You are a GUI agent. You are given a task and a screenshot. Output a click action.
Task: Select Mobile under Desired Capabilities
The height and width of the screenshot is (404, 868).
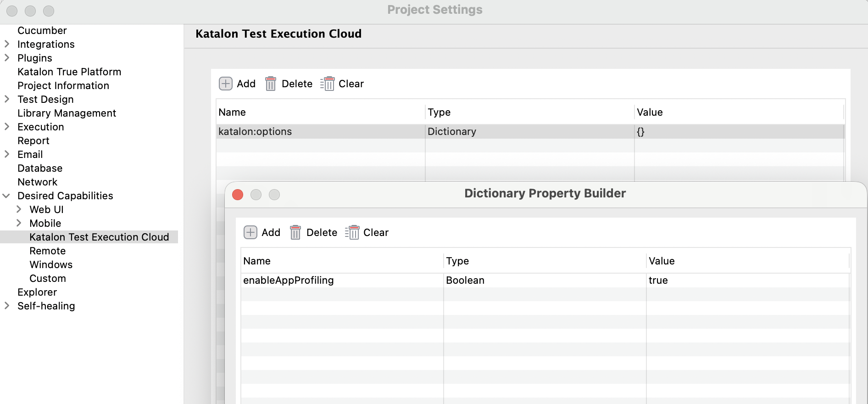[45, 223]
